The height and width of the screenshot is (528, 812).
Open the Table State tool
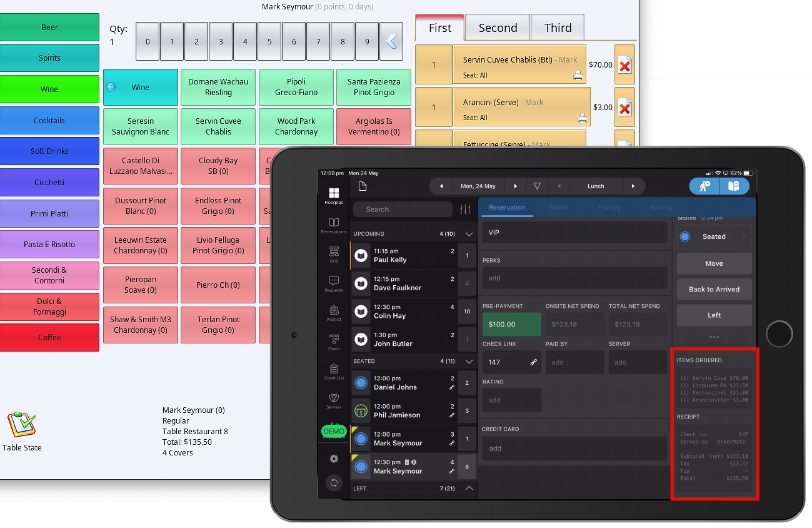click(22, 424)
